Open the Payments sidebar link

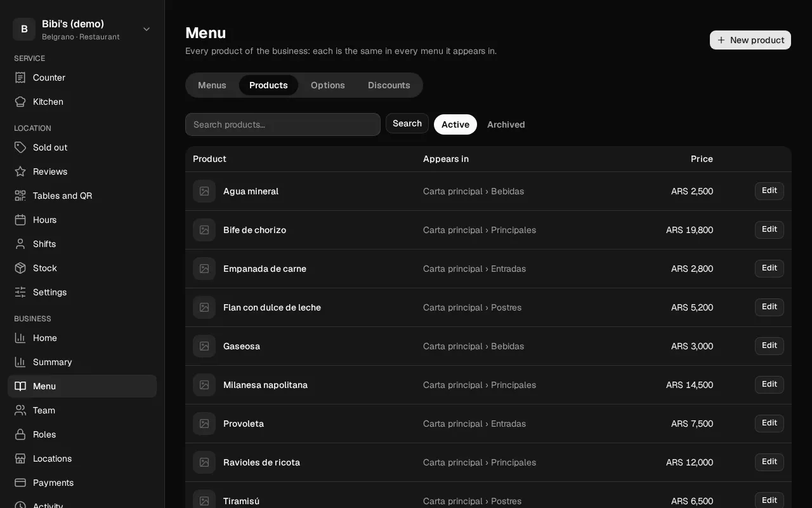pos(82,483)
